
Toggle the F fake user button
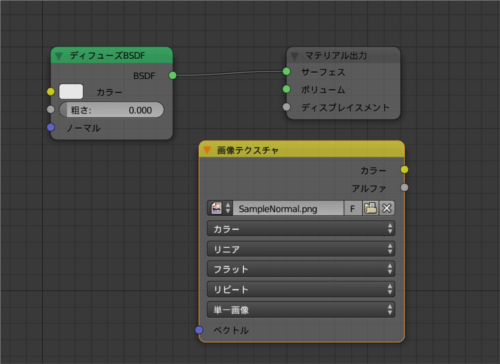352,208
